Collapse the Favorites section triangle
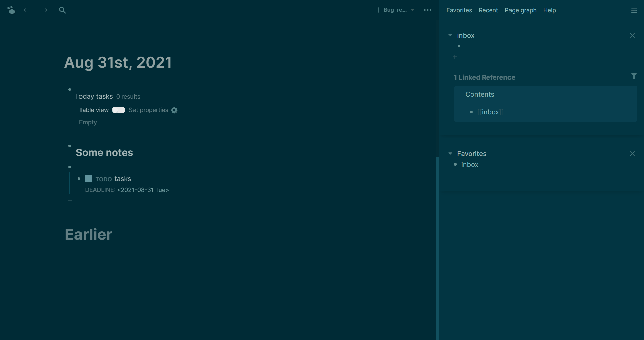The height and width of the screenshot is (340, 644). click(x=450, y=153)
